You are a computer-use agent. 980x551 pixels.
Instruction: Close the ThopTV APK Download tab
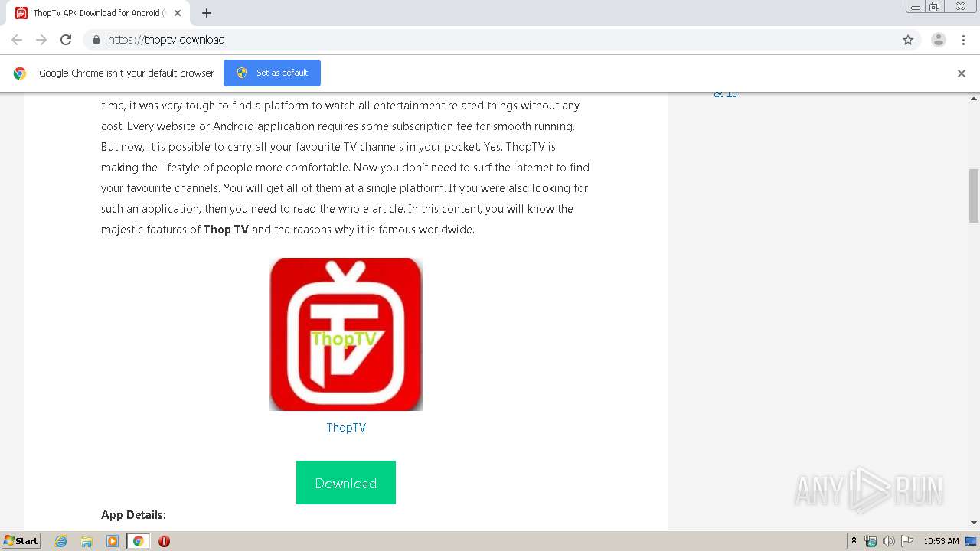(178, 13)
